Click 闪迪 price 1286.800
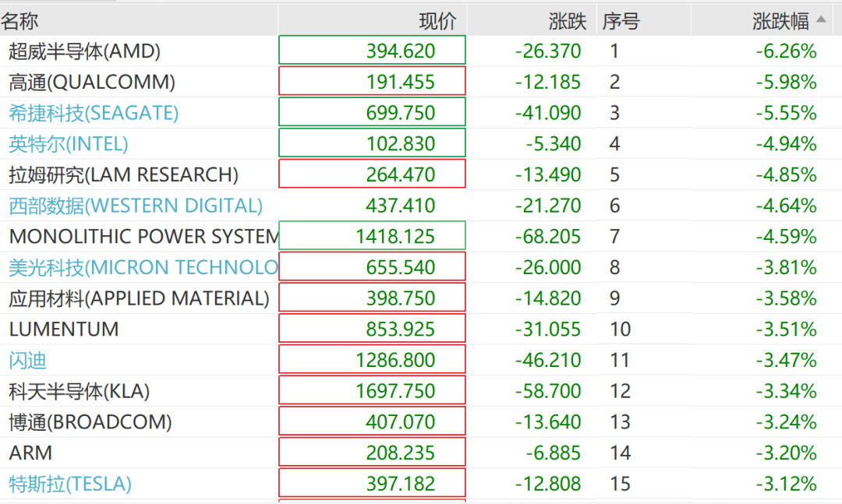This screenshot has height=504, width=842. click(395, 360)
